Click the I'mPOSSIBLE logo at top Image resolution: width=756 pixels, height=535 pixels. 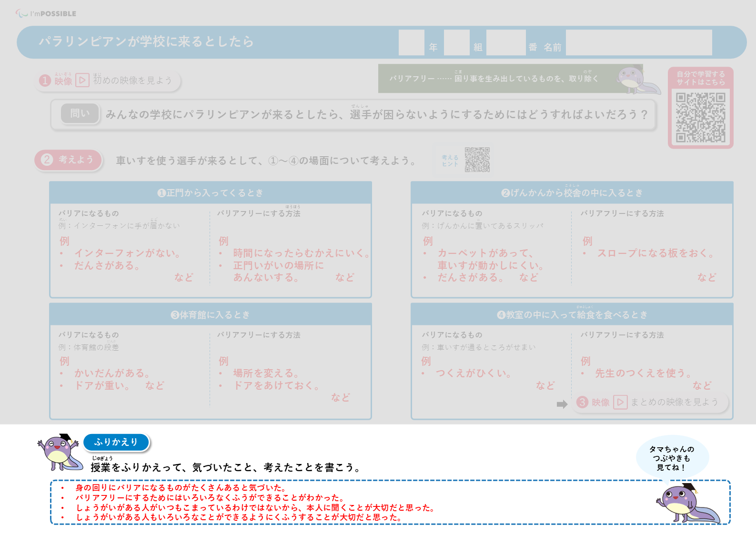click(46, 13)
